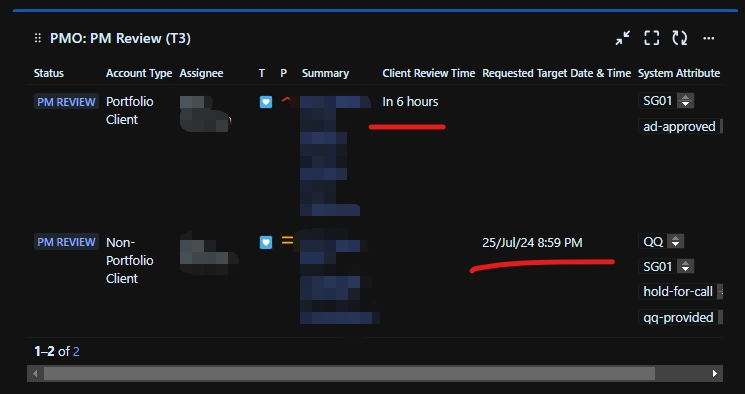Sort by Client Review Time column
The height and width of the screenshot is (394, 745).
pos(429,73)
